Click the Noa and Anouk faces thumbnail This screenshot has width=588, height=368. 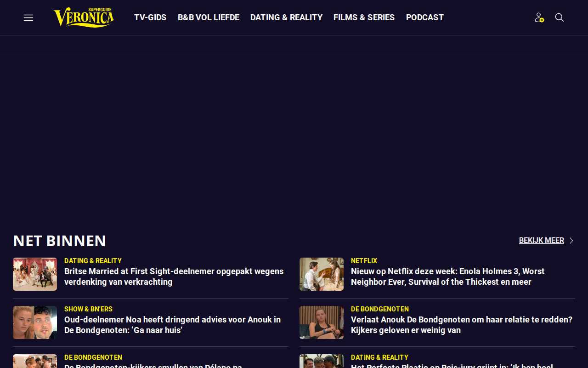(x=35, y=322)
